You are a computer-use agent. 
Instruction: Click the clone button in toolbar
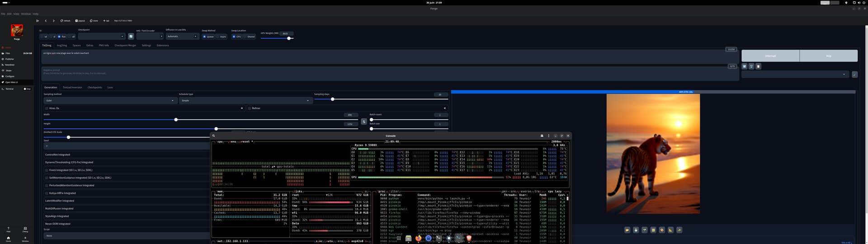click(94, 21)
